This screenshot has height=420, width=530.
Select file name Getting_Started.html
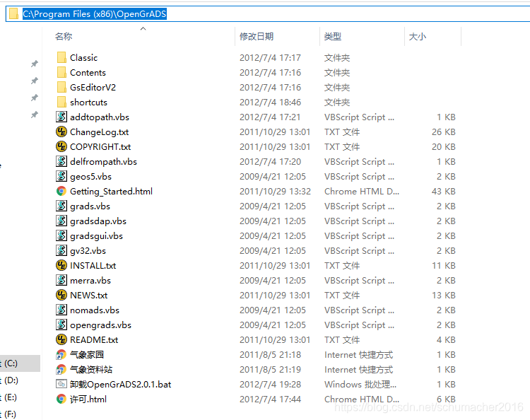coord(111,192)
